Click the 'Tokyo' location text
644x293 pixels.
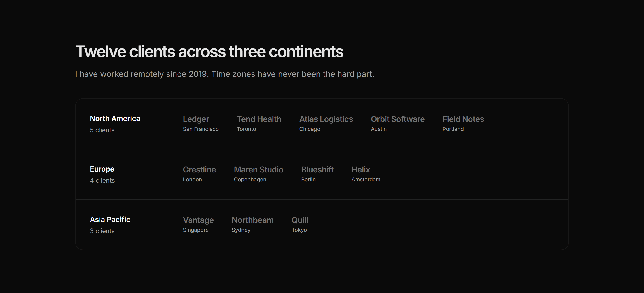coord(299,230)
